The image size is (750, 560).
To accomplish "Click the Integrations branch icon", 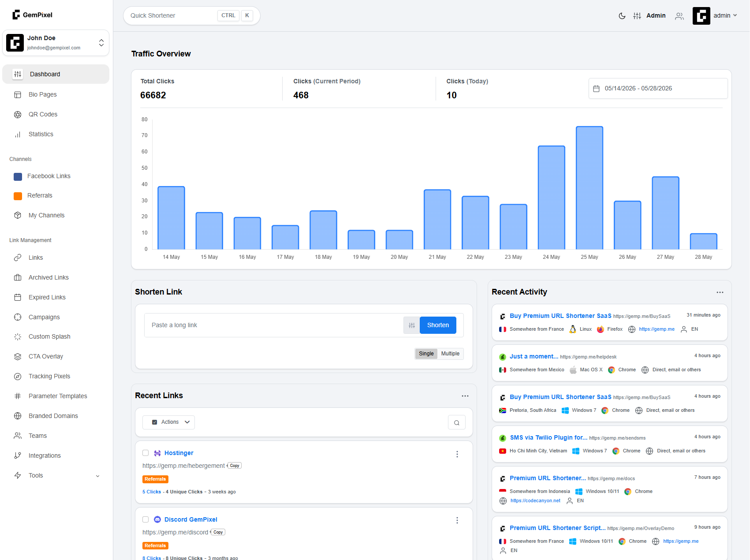I will click(18, 455).
